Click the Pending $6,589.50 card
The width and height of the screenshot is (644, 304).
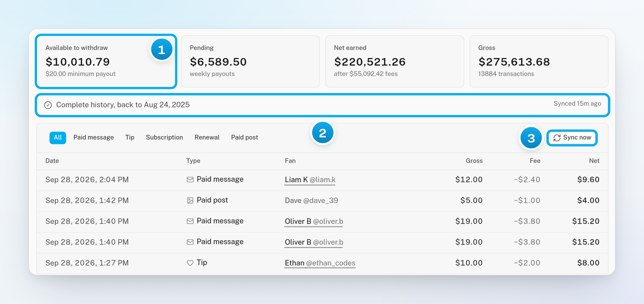[250, 61]
